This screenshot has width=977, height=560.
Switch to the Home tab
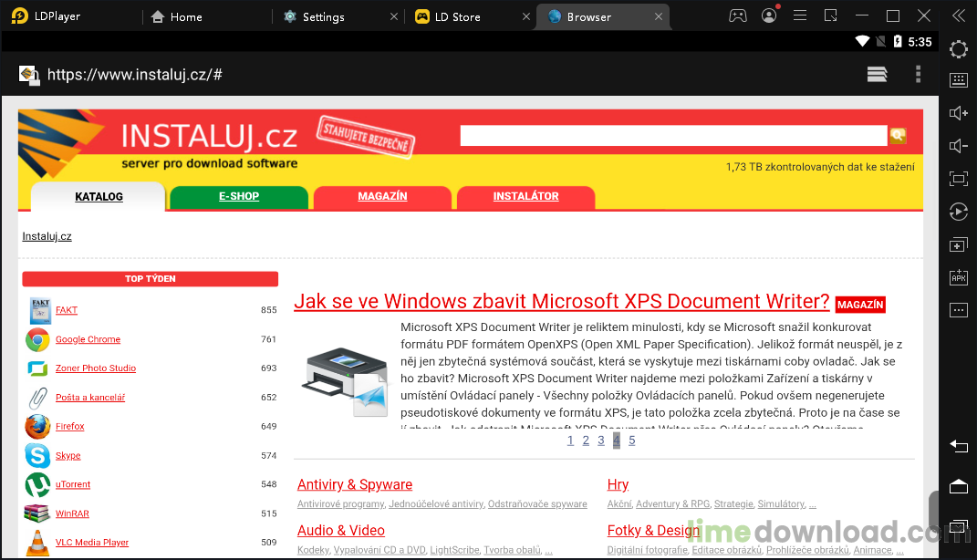click(177, 16)
